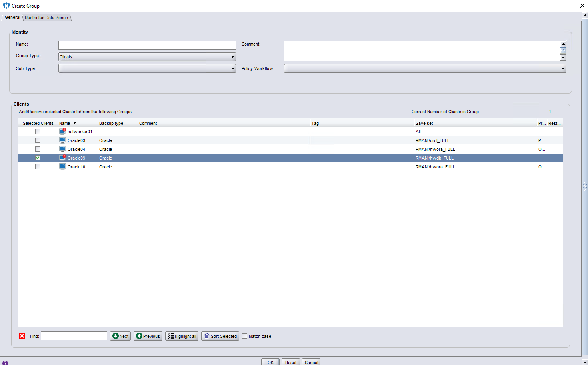Select the General tab

[12, 17]
